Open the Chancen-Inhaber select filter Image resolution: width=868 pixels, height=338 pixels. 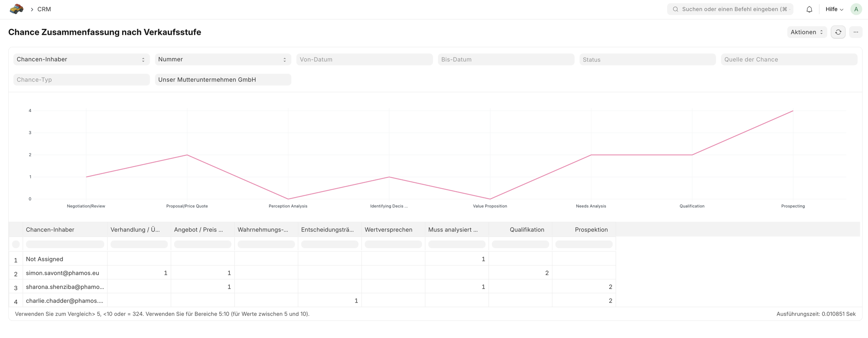(x=81, y=59)
